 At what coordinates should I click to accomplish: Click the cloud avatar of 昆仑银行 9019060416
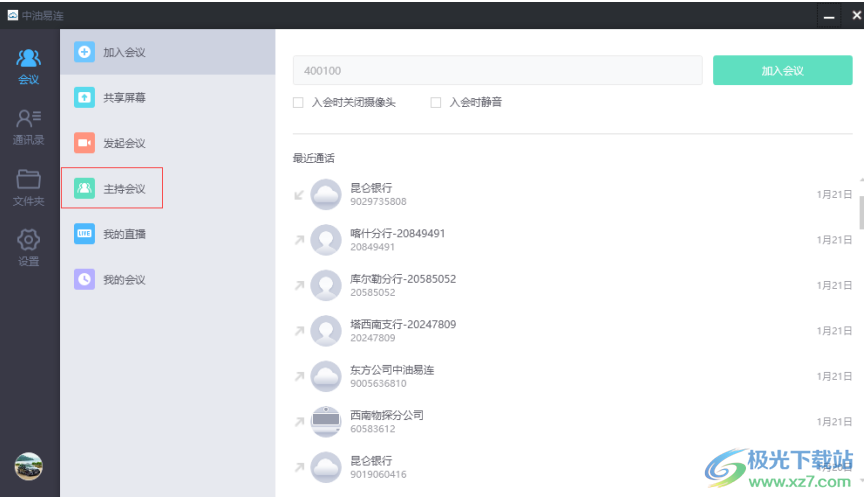coord(326,467)
